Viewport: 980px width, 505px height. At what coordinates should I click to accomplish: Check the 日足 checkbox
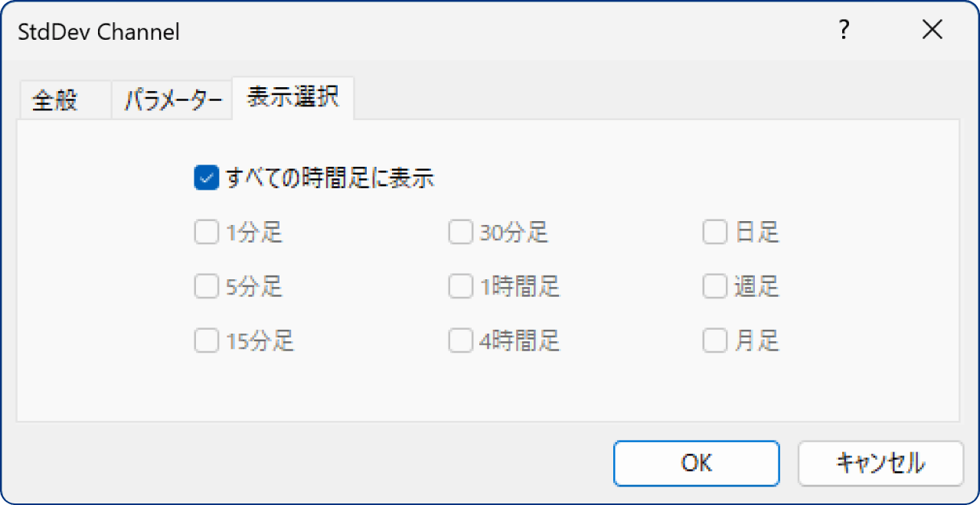[715, 232]
